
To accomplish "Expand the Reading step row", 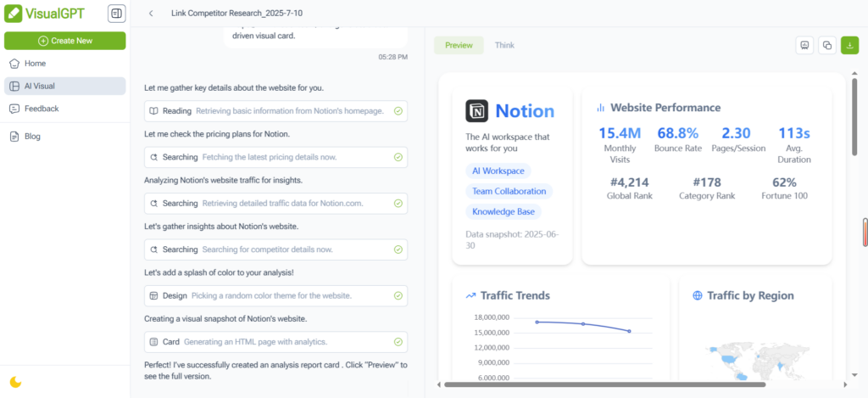I will coord(275,110).
